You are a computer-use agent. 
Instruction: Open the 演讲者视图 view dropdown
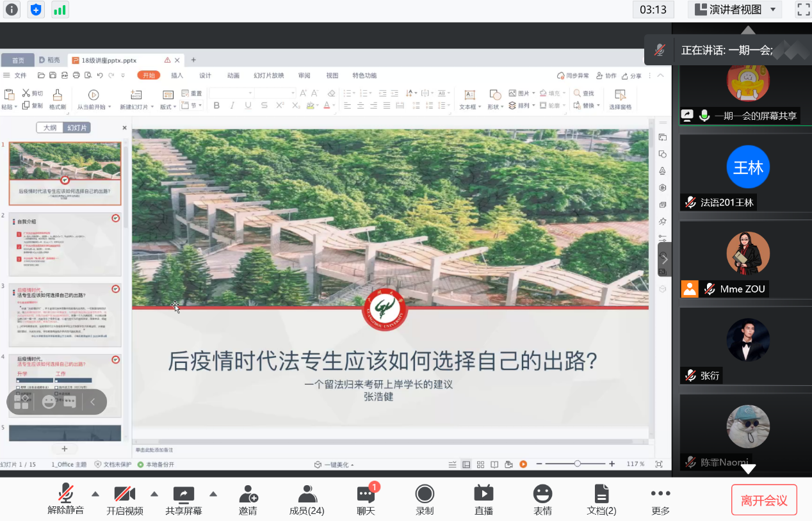(x=735, y=10)
